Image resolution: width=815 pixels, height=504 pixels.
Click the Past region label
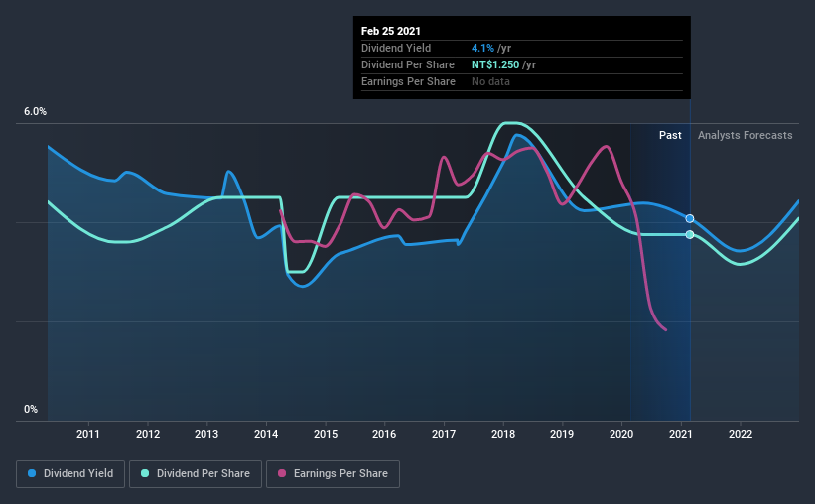pyautogui.click(x=670, y=135)
